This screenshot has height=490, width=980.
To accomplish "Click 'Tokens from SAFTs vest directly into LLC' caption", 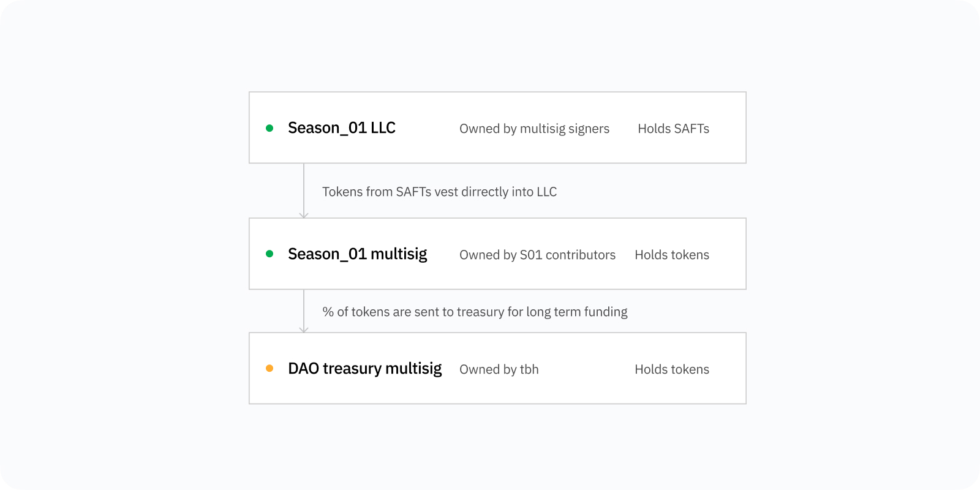I will [x=440, y=192].
